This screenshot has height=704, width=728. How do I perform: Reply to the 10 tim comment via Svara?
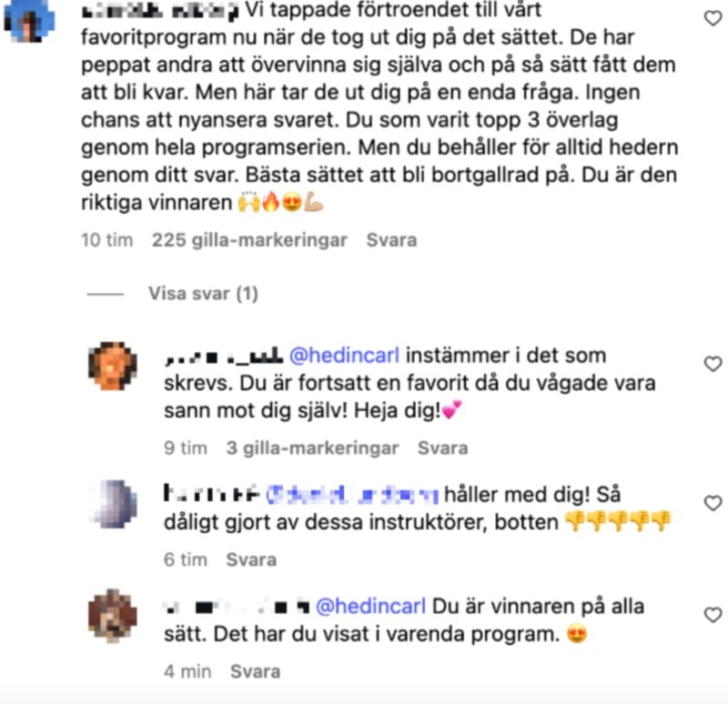391,240
